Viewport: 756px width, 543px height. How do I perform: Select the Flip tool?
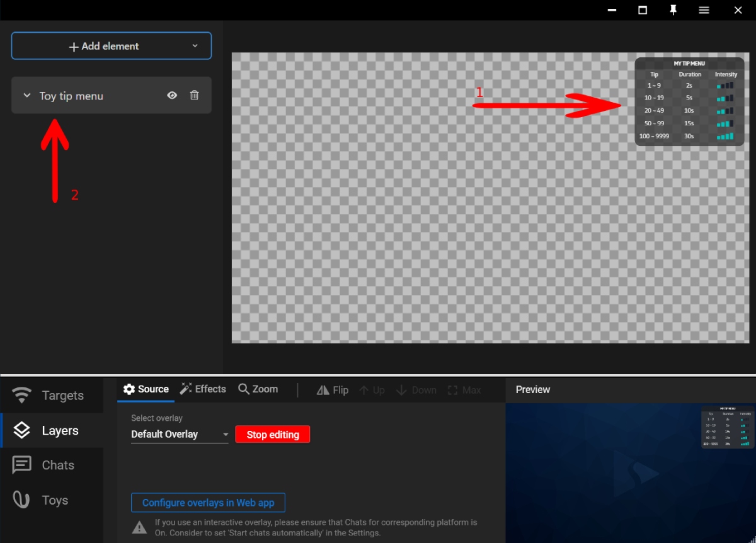pos(333,390)
